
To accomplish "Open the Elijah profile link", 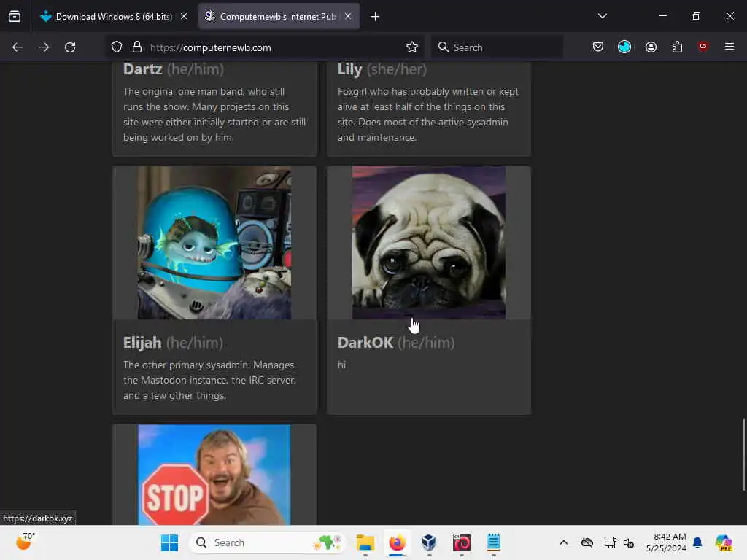I will click(x=142, y=343).
